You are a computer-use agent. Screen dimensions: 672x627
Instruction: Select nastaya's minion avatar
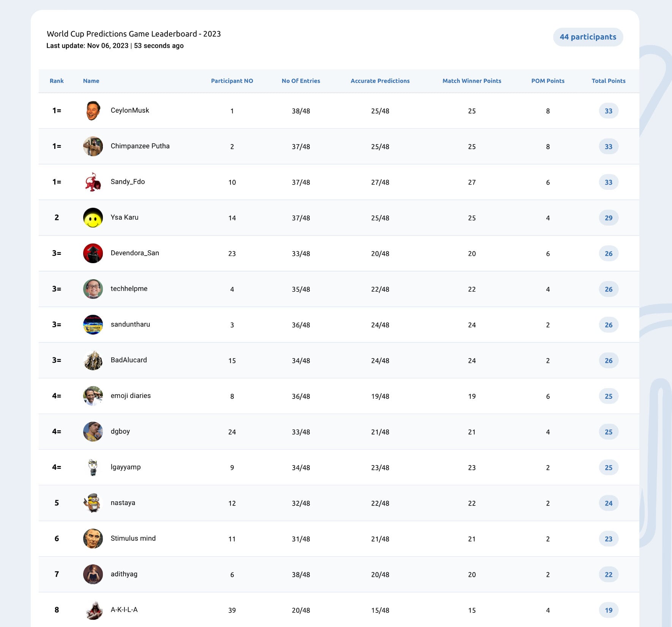pos(93,503)
